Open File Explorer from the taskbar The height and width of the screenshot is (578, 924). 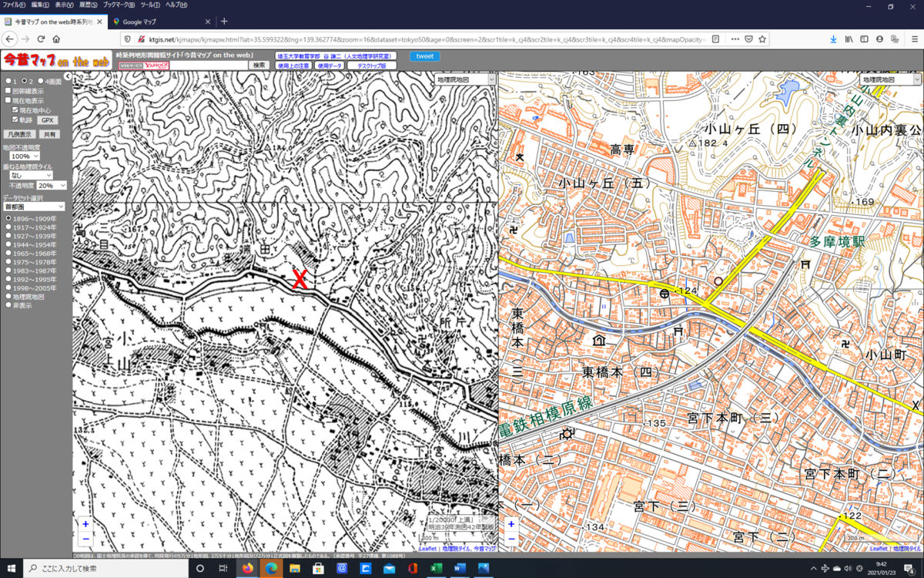294,568
